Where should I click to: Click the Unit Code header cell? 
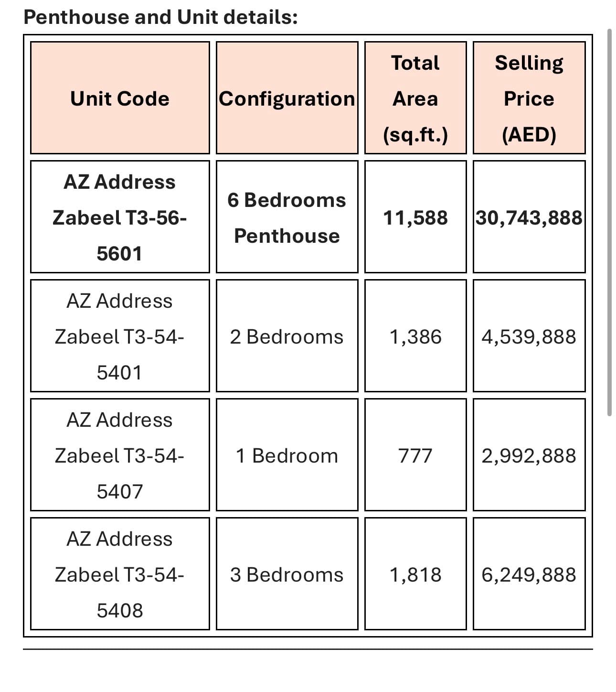[120, 97]
